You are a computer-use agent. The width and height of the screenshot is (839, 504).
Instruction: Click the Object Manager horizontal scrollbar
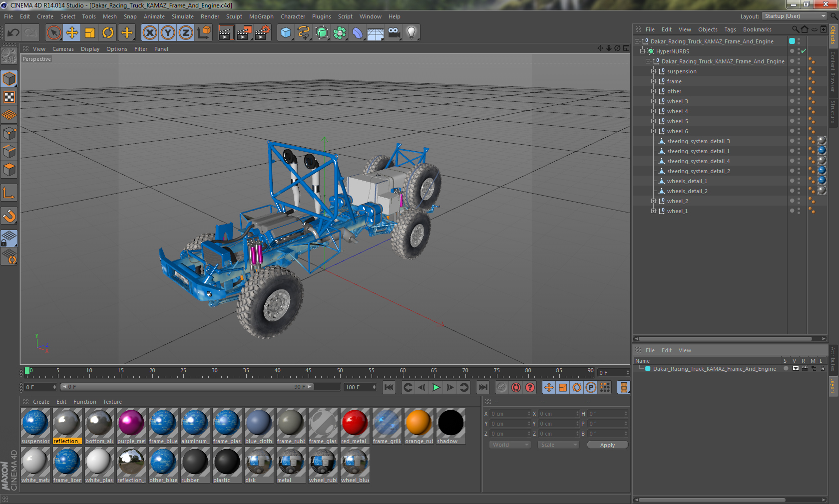coord(726,338)
